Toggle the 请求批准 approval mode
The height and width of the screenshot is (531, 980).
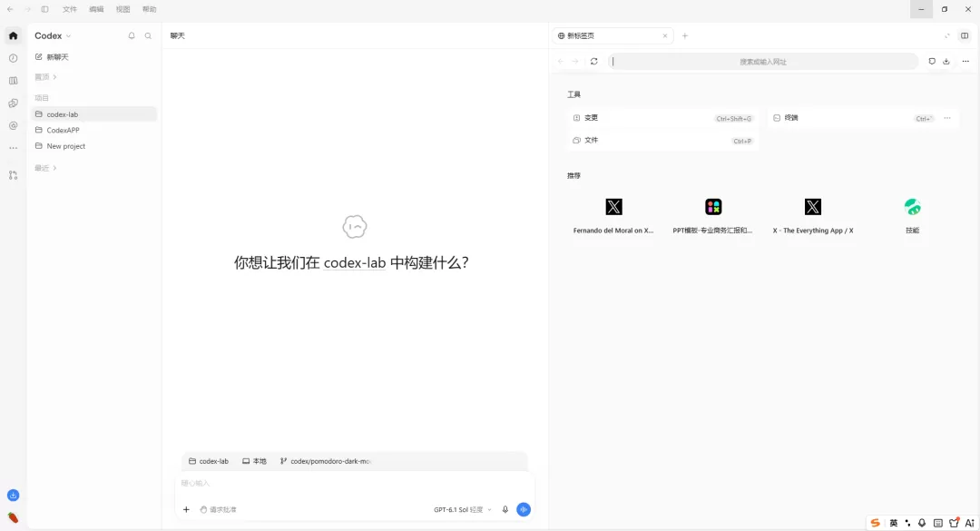(x=218, y=510)
